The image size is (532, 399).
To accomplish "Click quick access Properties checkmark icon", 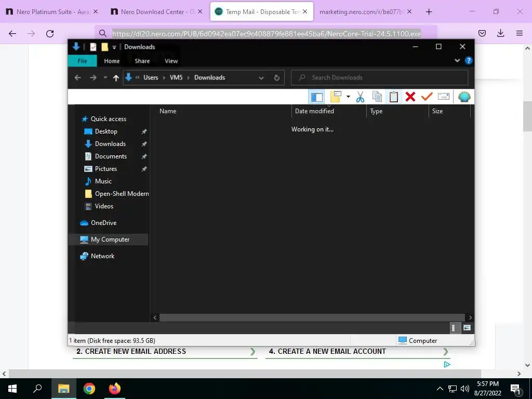I will (x=93, y=47).
